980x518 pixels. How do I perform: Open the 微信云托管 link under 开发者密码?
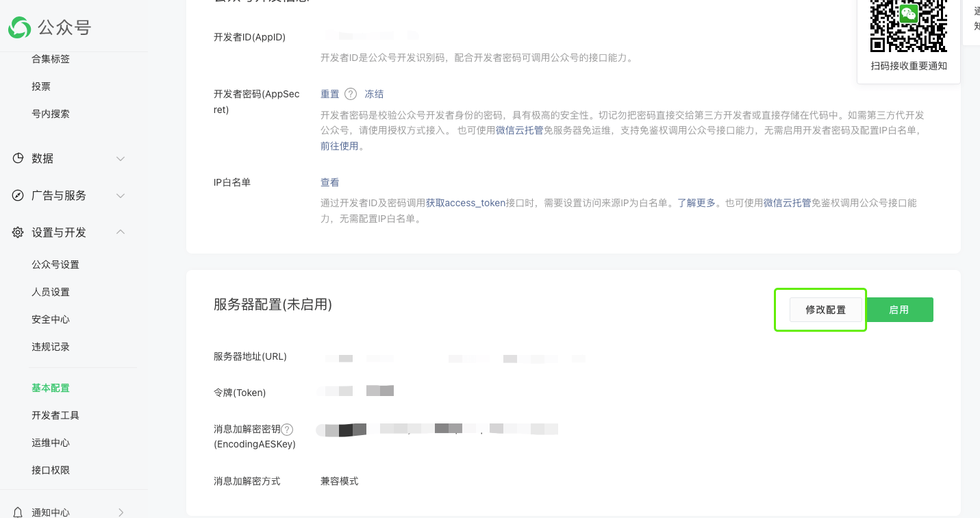(520, 130)
